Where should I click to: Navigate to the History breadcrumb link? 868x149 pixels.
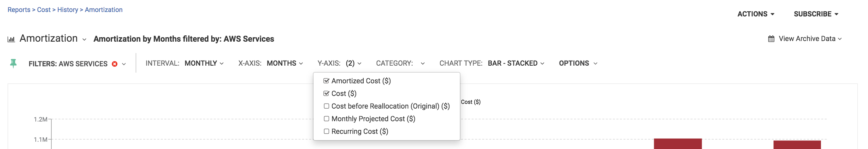point(67,10)
